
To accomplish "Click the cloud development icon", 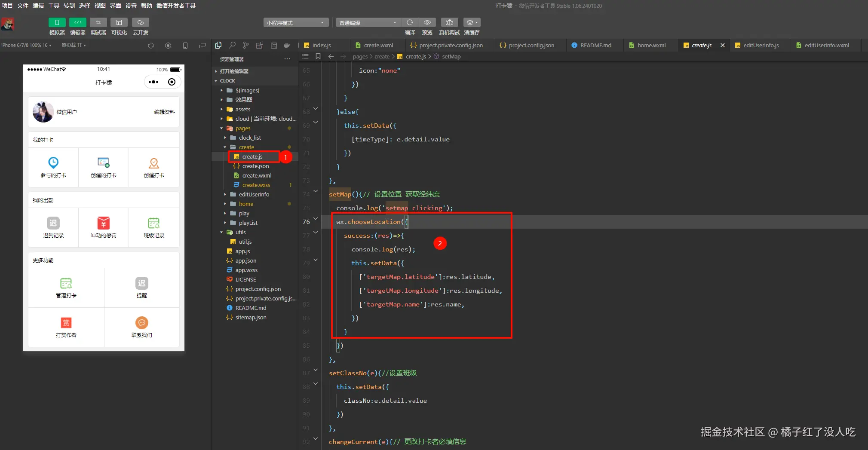I will coord(141,22).
